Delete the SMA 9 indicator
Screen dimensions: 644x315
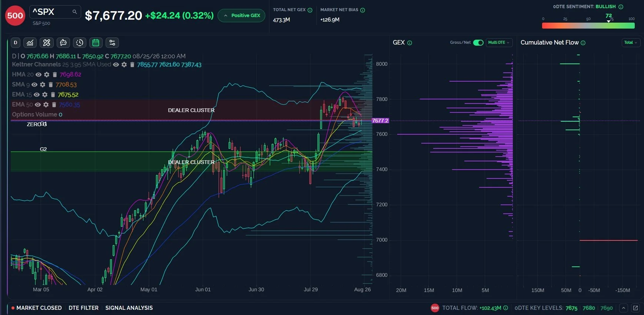(x=50, y=85)
